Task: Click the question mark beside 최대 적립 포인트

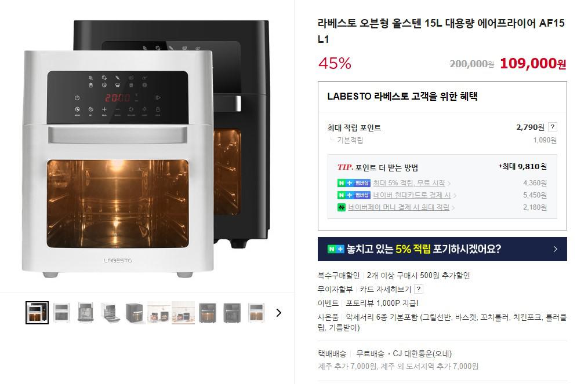Action: click(553, 127)
